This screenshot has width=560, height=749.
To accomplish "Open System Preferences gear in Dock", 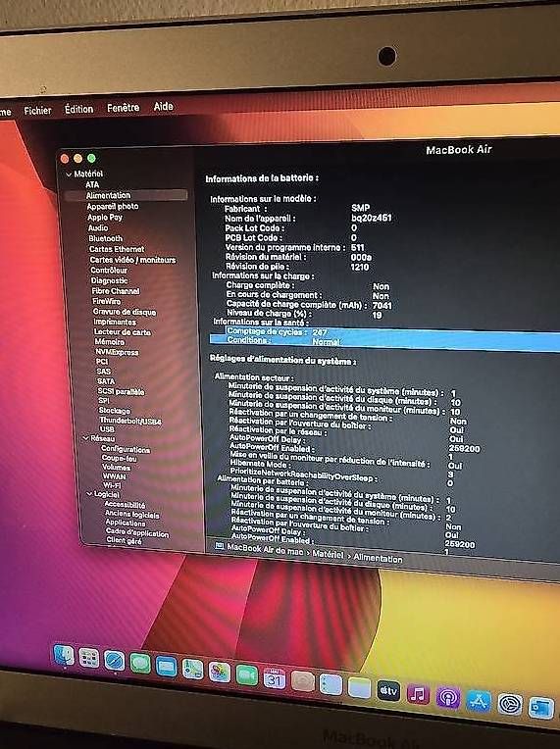I will pos(510,704).
